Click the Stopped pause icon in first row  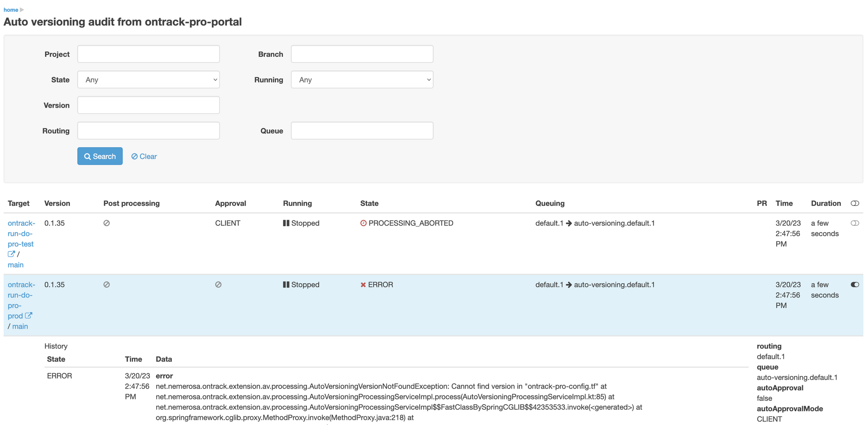pos(286,223)
